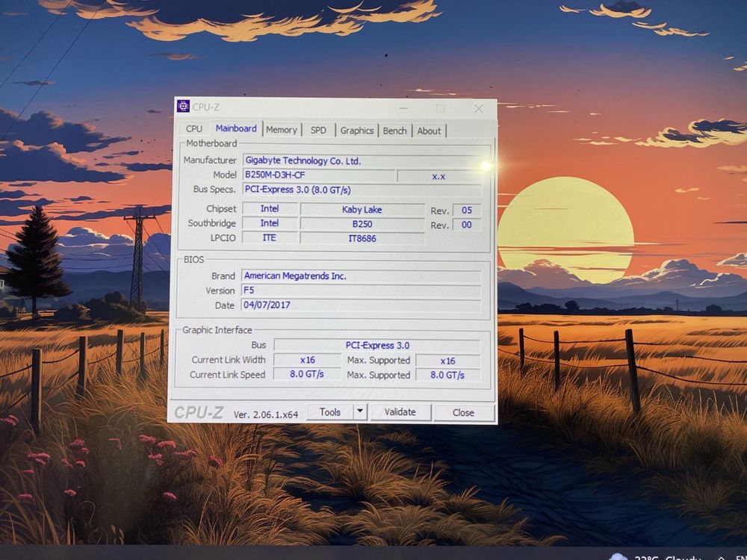Open the Graphics tab

[x=357, y=131]
